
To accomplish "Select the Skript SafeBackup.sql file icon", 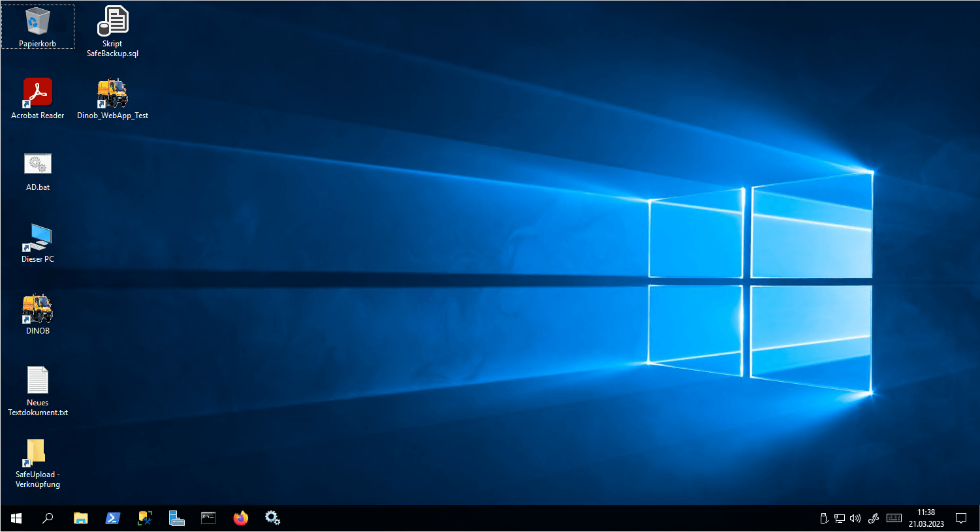I will (112, 31).
